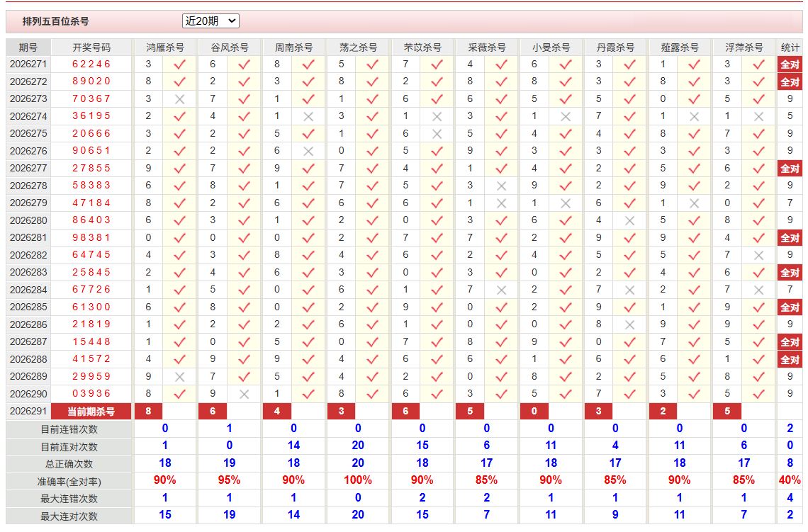Click the X mark for 浮萍杀号 in row 2026282
This screenshot has width=808, height=532.
pyautogui.click(x=758, y=256)
